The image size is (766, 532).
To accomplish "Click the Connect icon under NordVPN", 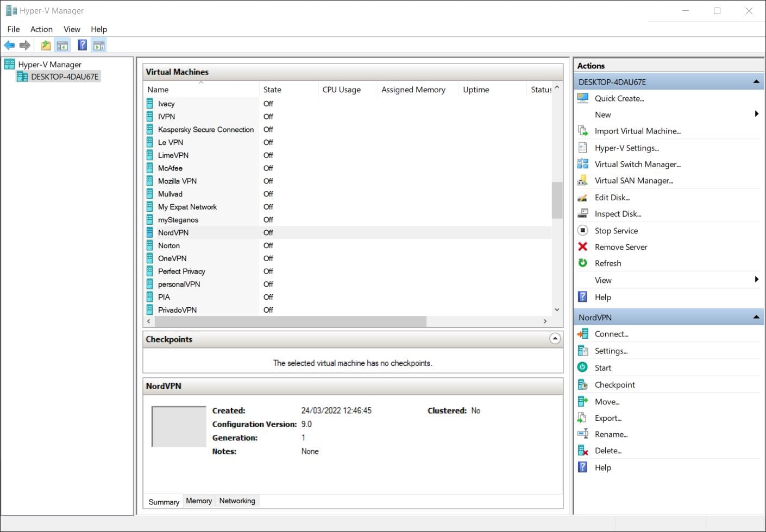I will pos(583,334).
